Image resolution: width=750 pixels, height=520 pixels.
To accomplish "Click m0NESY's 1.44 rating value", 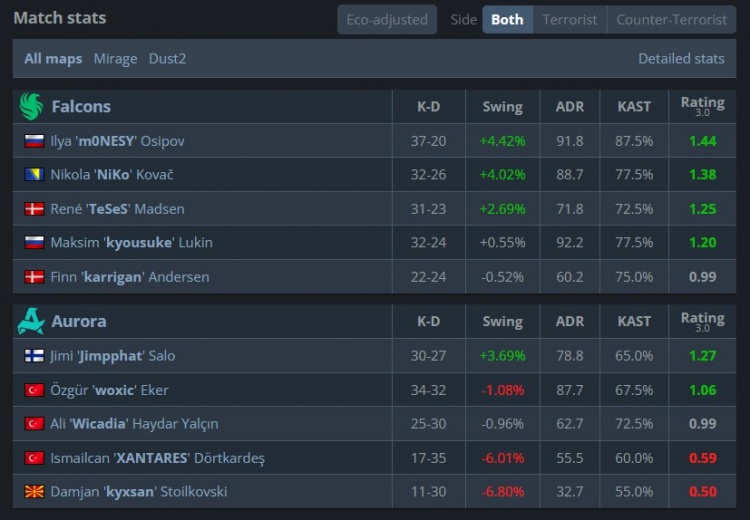I will (x=703, y=141).
